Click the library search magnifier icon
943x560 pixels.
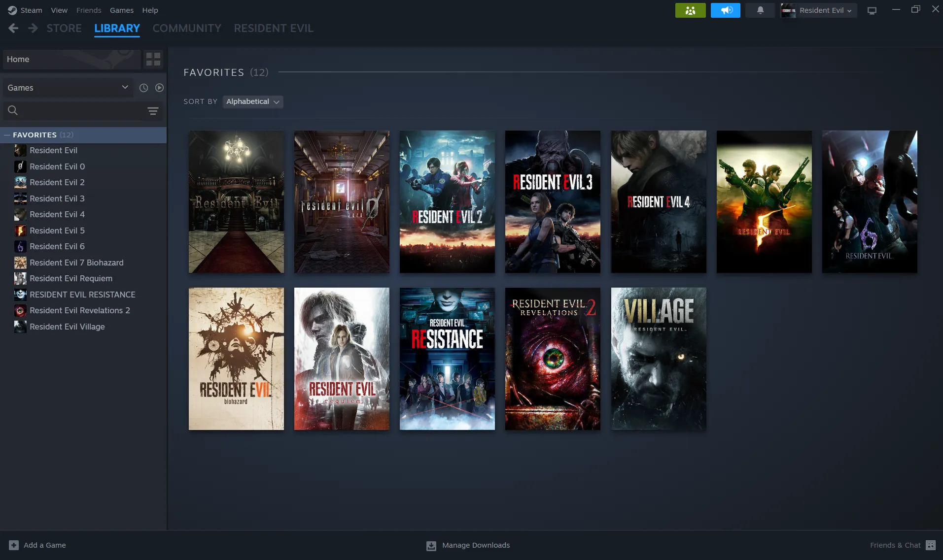13,111
